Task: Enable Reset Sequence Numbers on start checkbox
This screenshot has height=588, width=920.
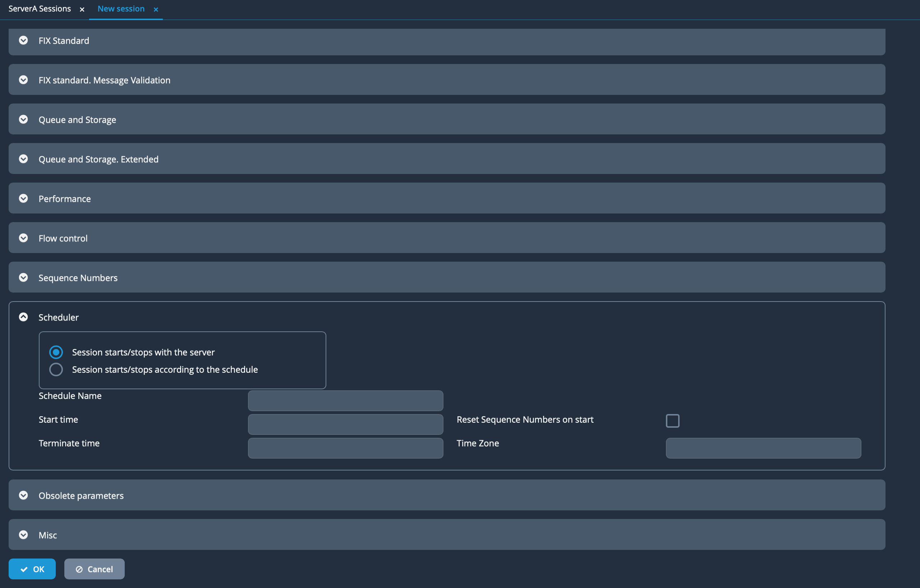Action: point(672,421)
